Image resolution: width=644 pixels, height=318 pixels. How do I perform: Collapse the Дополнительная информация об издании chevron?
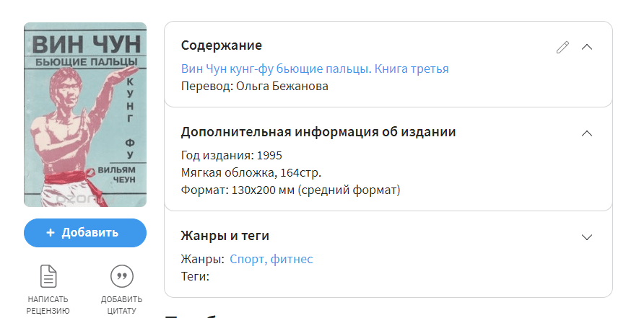point(587,133)
